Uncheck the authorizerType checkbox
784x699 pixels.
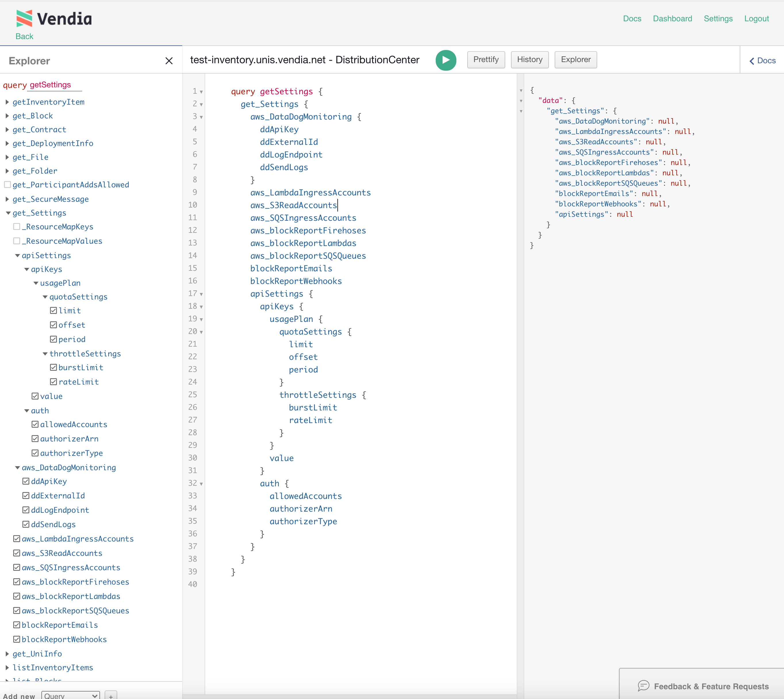pos(35,453)
